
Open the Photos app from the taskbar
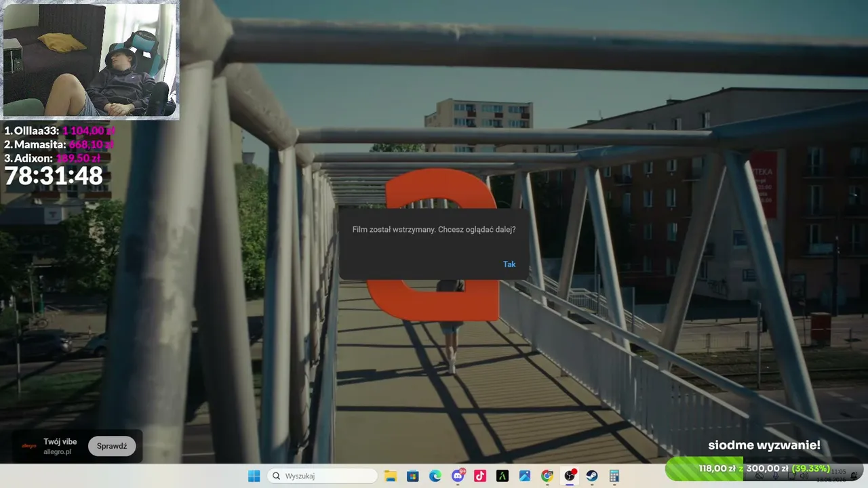[525, 476]
